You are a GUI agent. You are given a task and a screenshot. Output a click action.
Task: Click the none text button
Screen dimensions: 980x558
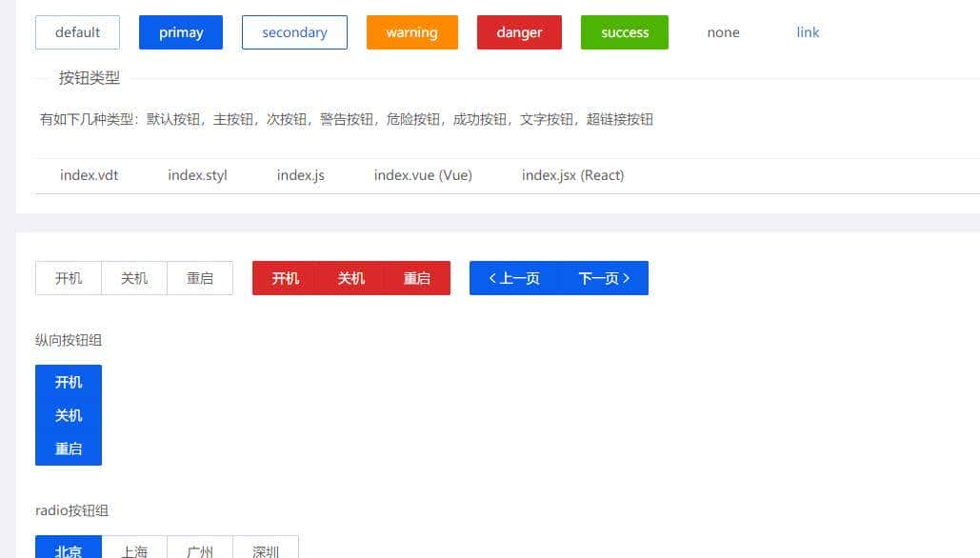tap(723, 31)
